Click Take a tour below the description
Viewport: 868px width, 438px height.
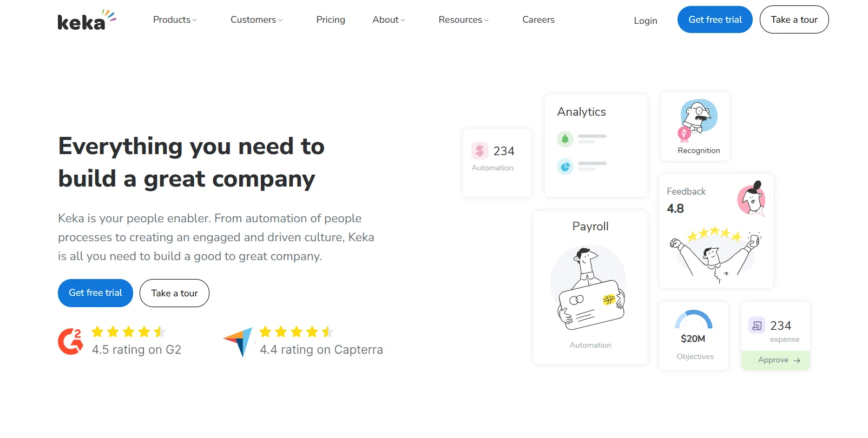click(x=174, y=293)
